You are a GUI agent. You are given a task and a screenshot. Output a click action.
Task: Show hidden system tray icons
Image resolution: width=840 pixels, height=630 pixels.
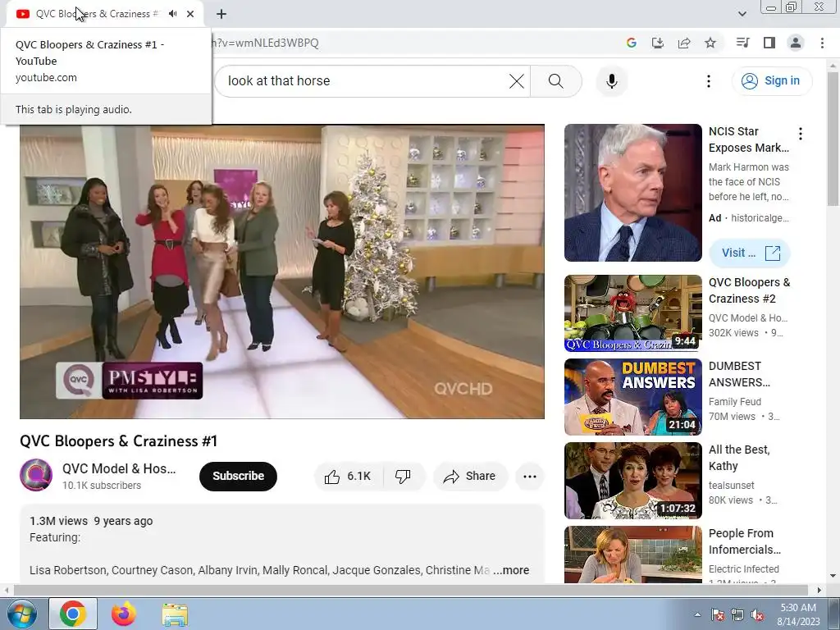click(x=697, y=614)
